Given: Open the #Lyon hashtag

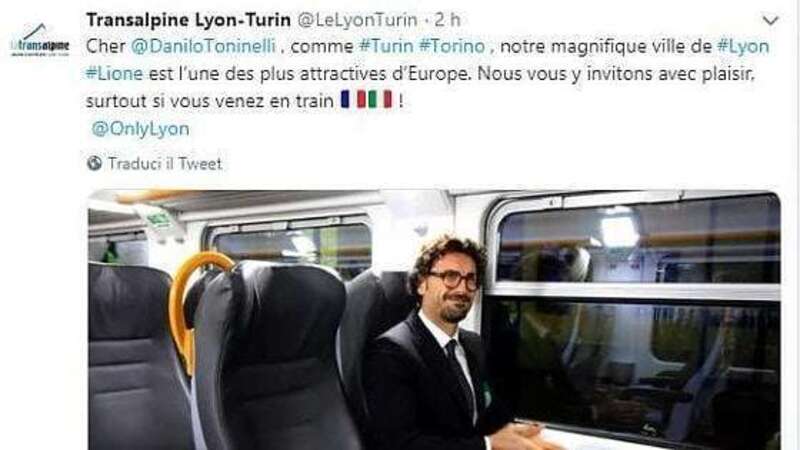Looking at the screenshot, I should [x=743, y=46].
